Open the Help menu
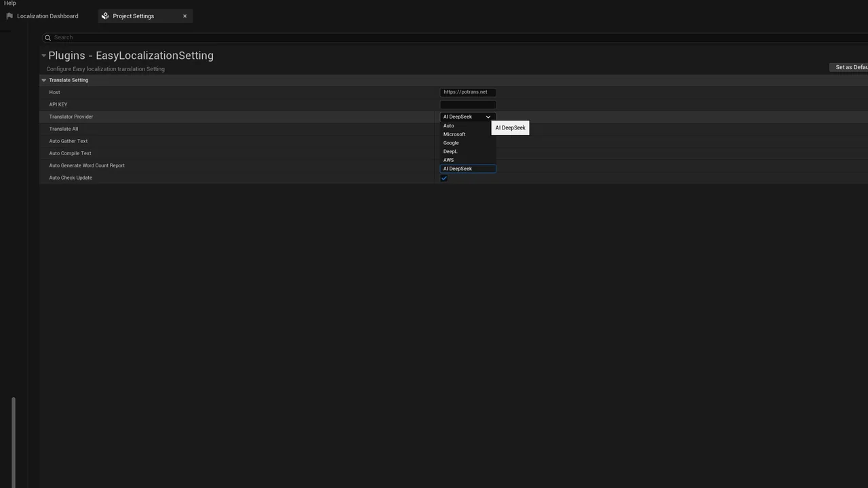Image resolution: width=868 pixels, height=488 pixels. point(9,3)
